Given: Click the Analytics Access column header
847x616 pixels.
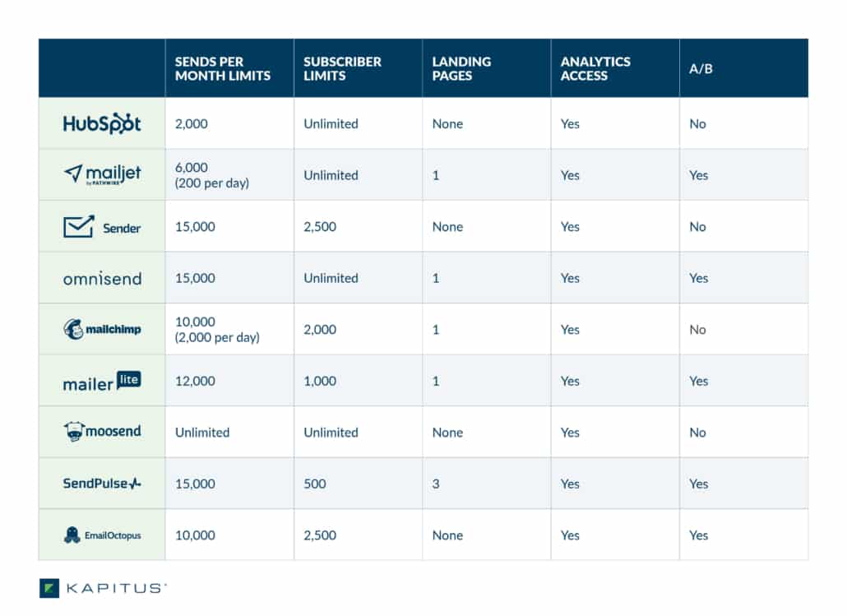Looking at the screenshot, I should [595, 68].
